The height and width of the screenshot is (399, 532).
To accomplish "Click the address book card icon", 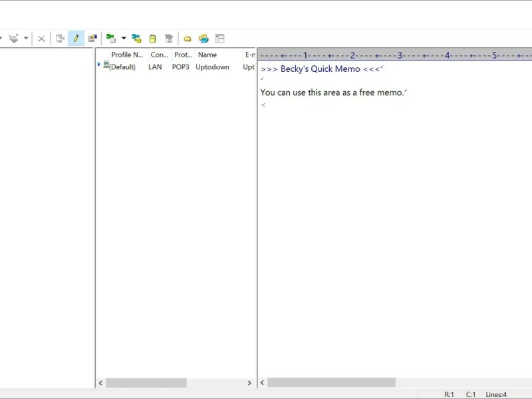I will click(x=92, y=39).
